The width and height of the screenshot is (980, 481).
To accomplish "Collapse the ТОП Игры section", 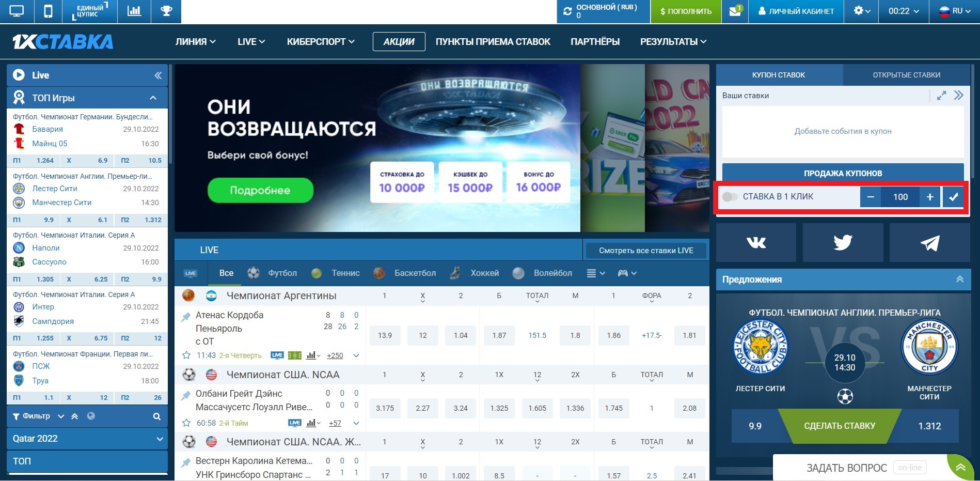I will [x=153, y=98].
